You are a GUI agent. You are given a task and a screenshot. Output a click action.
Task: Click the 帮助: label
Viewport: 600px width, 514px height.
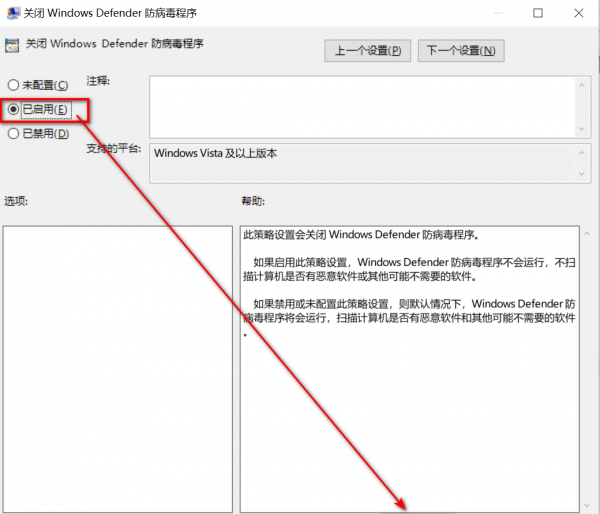coord(253,201)
